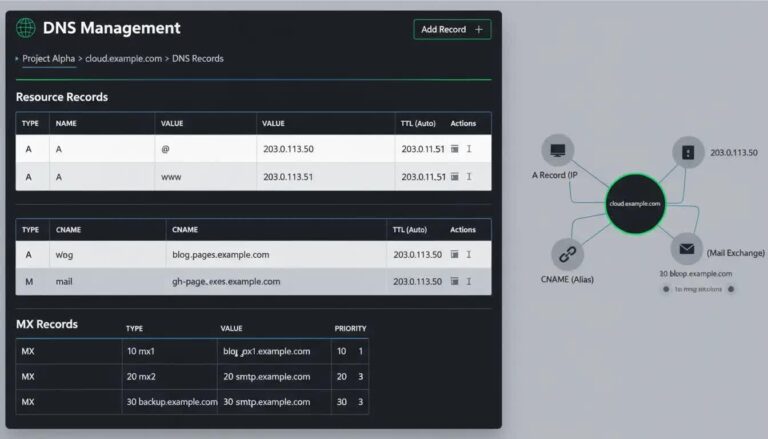Image resolution: width=768 pixels, height=439 pixels.
Task: Click the Mail Exchange envelope node
Action: tap(687, 249)
